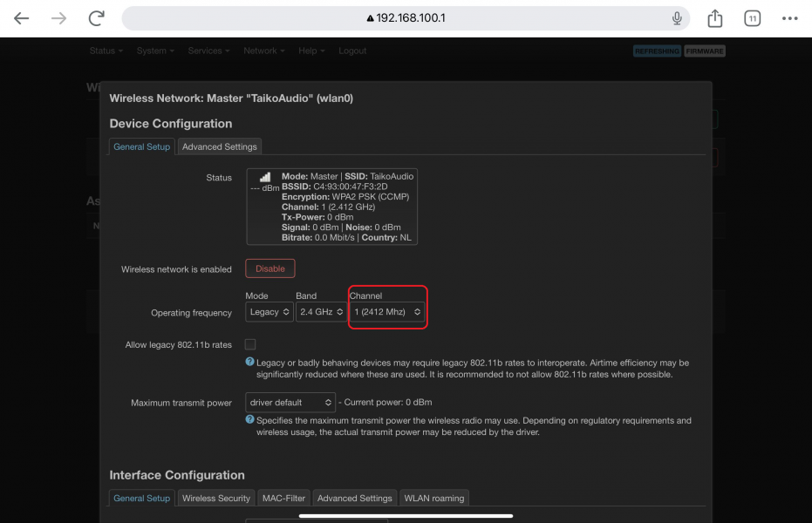Viewport: 812px width, 523px height.
Task: Click the Logout link
Action: (352, 51)
